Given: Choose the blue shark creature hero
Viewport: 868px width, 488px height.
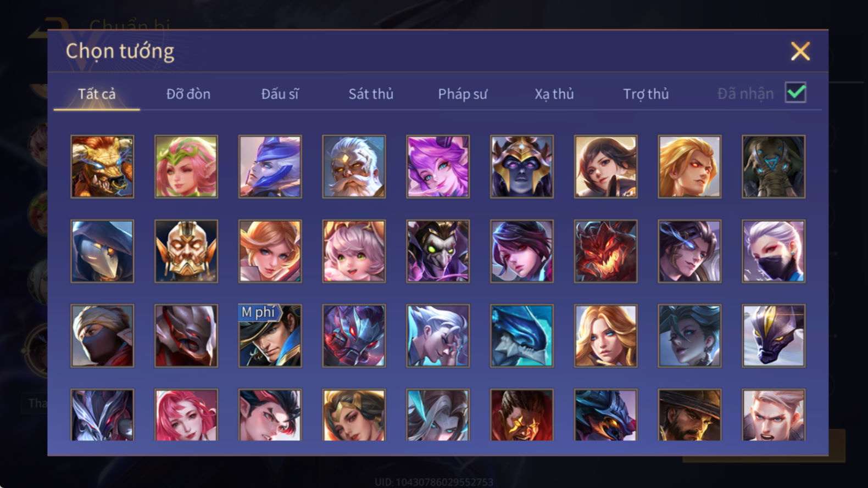Looking at the screenshot, I should tap(522, 335).
